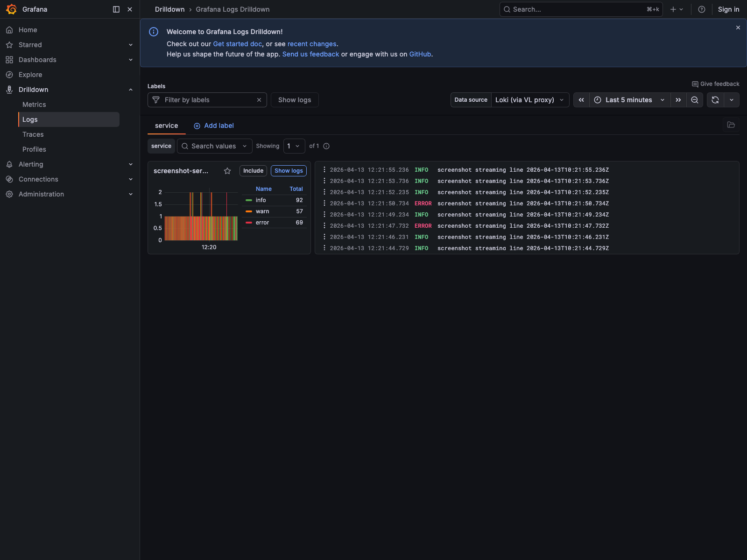The height and width of the screenshot is (560, 747).
Task: Open Metrics under Drilldown
Action: tap(34, 105)
